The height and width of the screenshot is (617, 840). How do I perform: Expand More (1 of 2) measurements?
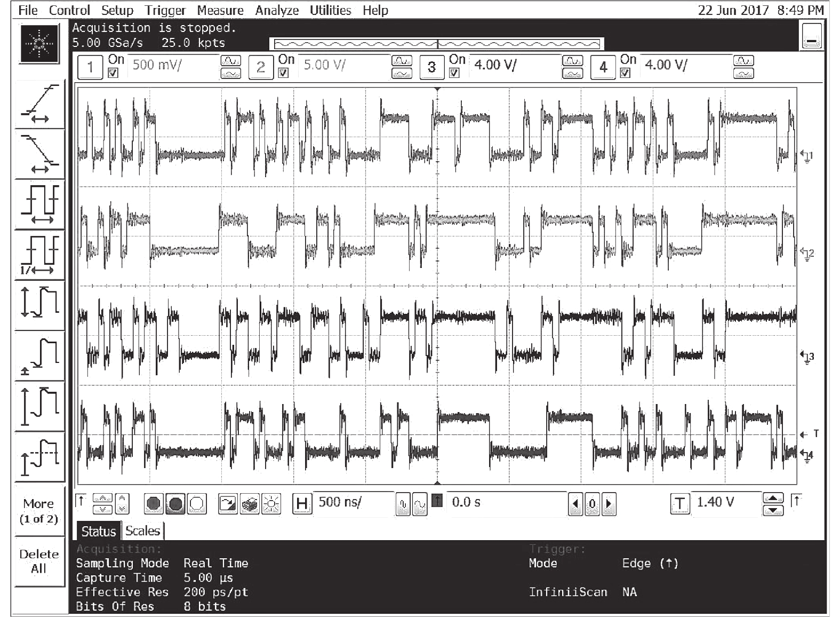39,511
